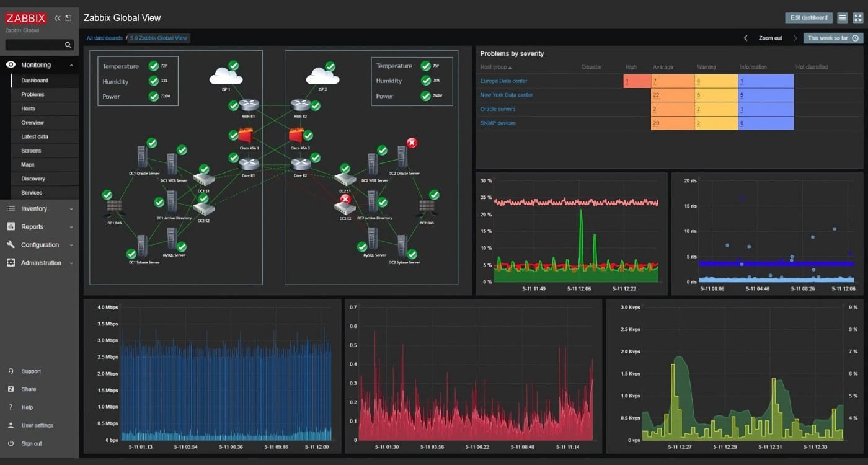Click the search magnifier icon

pos(68,45)
